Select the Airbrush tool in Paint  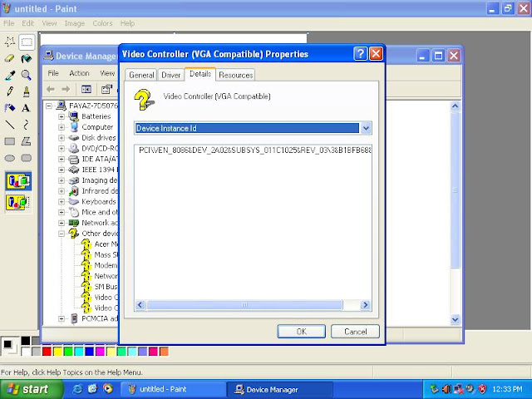click(9, 108)
